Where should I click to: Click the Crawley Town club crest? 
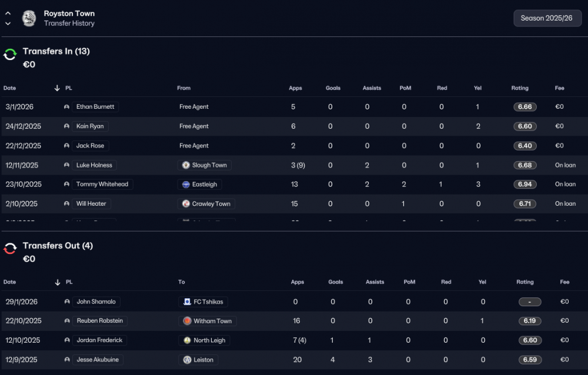pos(186,203)
